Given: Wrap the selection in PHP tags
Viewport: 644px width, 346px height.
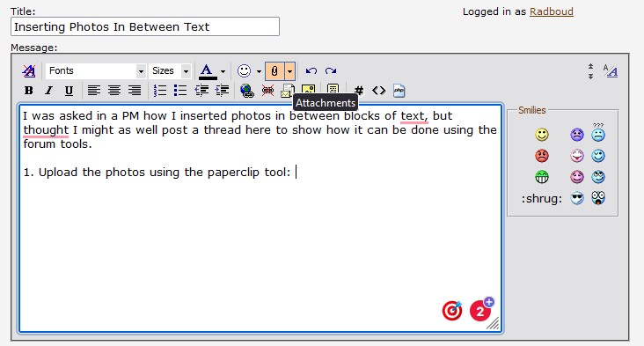Looking at the screenshot, I should coord(399,91).
